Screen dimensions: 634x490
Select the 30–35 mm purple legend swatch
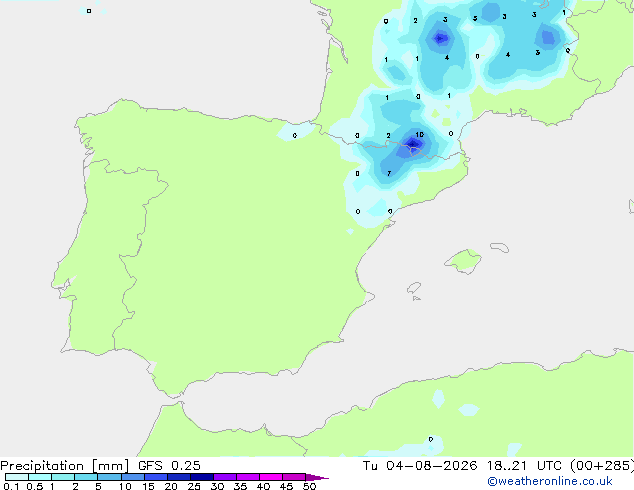(225, 477)
